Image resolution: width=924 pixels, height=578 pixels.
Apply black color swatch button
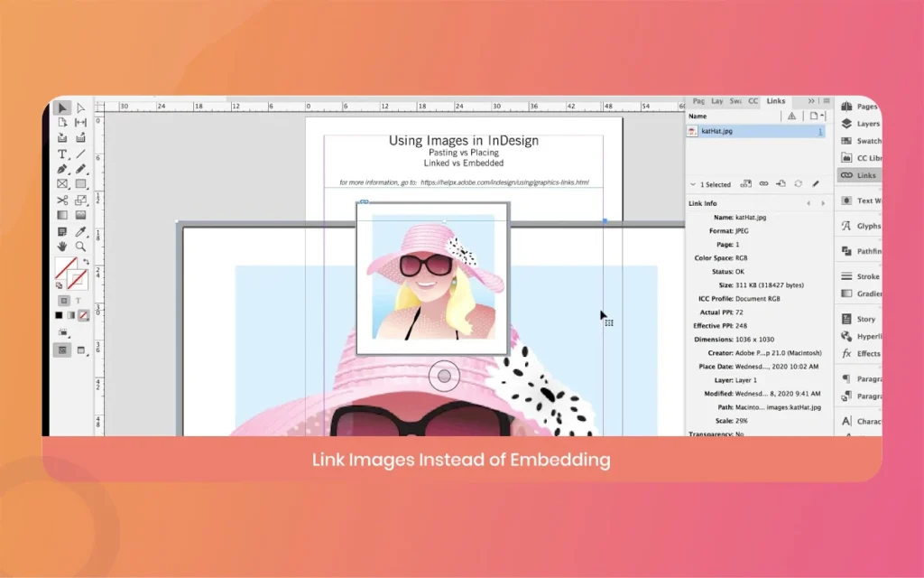59,315
